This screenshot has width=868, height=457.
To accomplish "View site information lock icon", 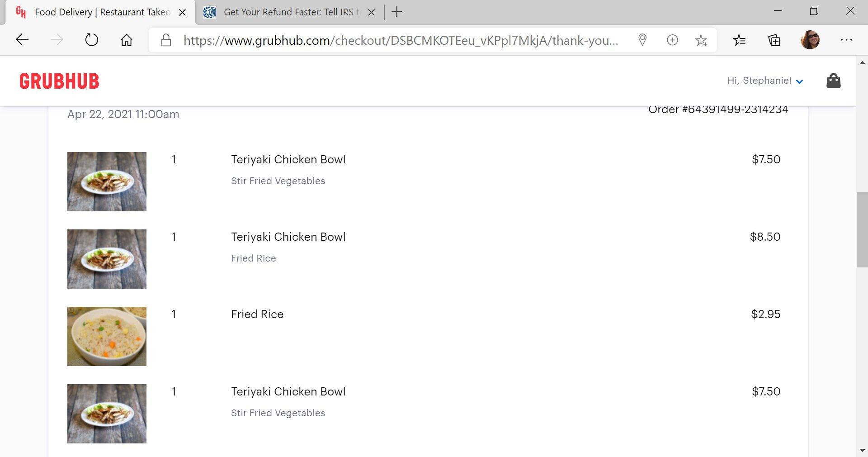I will [166, 40].
